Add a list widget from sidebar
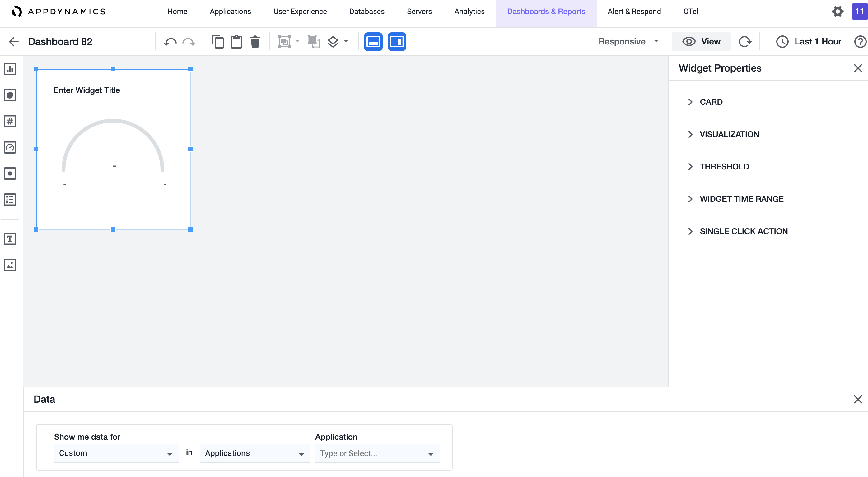Image resolution: width=868 pixels, height=477 pixels. pos(10,200)
